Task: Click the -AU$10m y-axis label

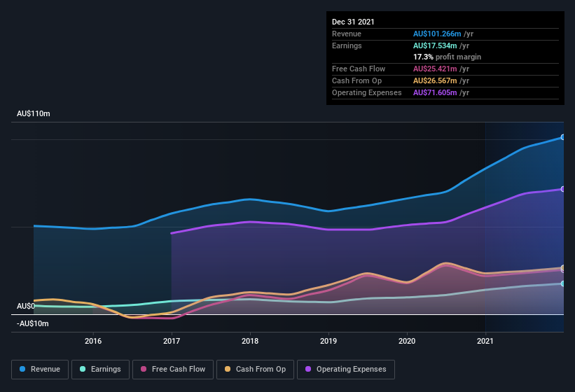Action: (x=33, y=323)
